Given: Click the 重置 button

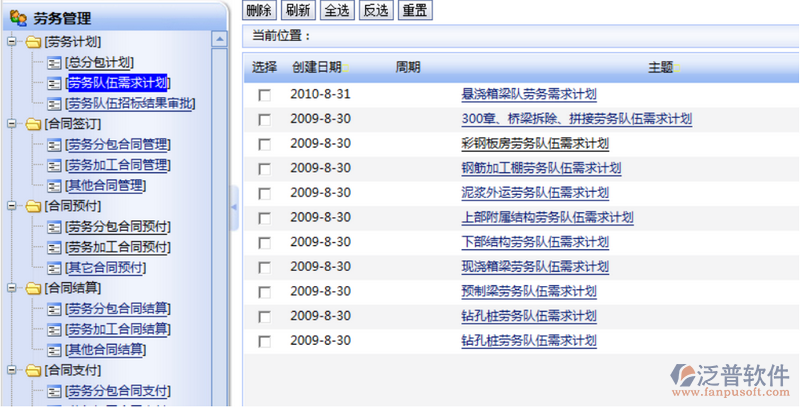Looking at the screenshot, I should click(x=415, y=11).
